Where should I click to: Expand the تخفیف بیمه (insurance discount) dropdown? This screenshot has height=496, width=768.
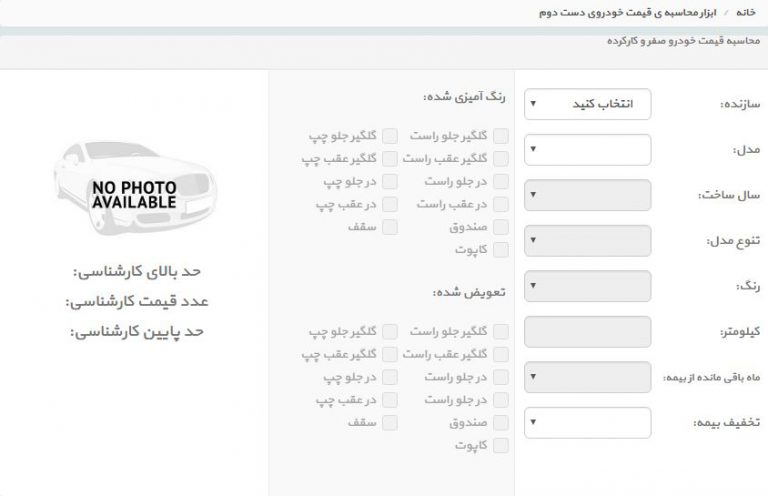click(x=587, y=422)
